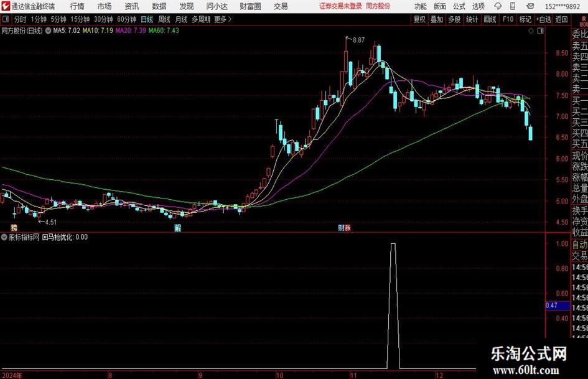Open the 财富圈 menu

pos(250,6)
